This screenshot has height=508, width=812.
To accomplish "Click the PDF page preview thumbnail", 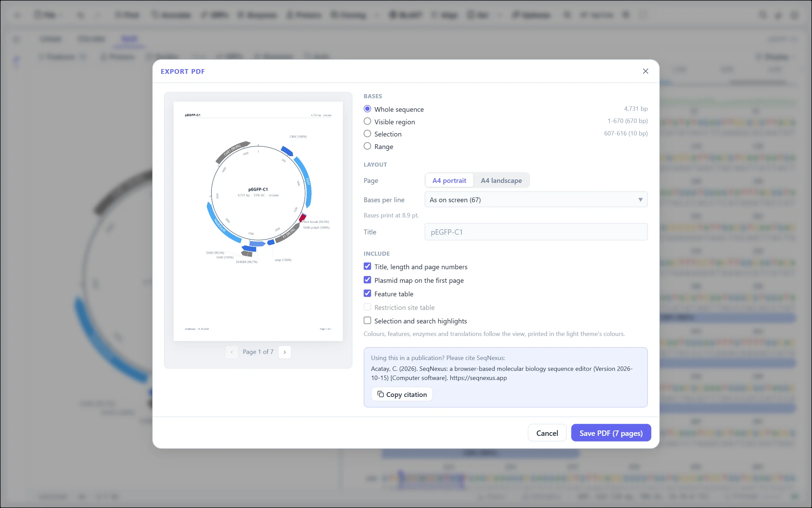I will (258, 221).
